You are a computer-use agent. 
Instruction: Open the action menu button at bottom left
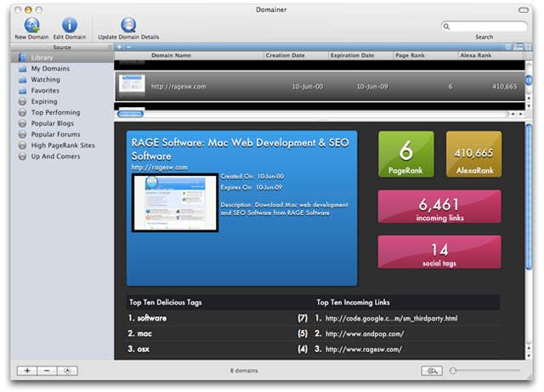67,371
